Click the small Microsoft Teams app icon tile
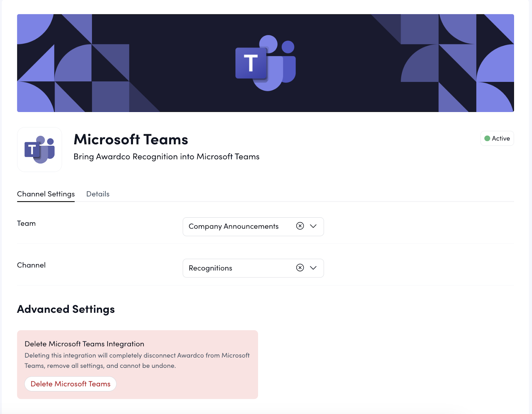This screenshot has height=414, width=532. tap(40, 150)
